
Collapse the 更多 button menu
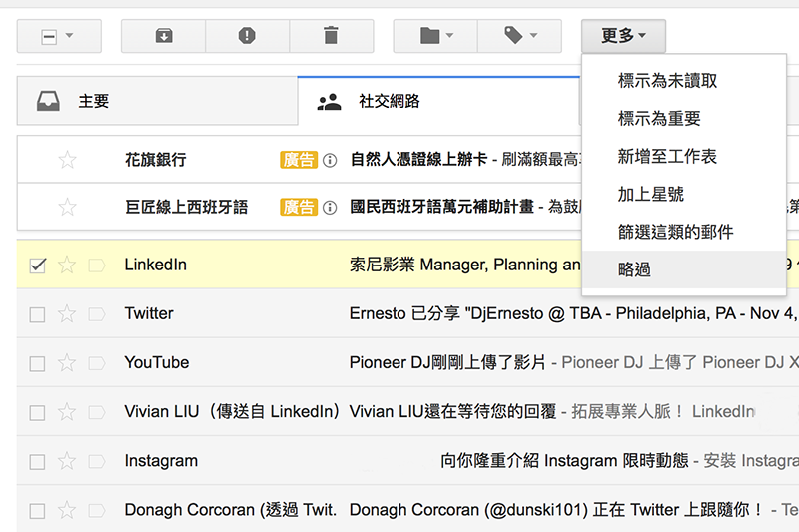point(623,36)
